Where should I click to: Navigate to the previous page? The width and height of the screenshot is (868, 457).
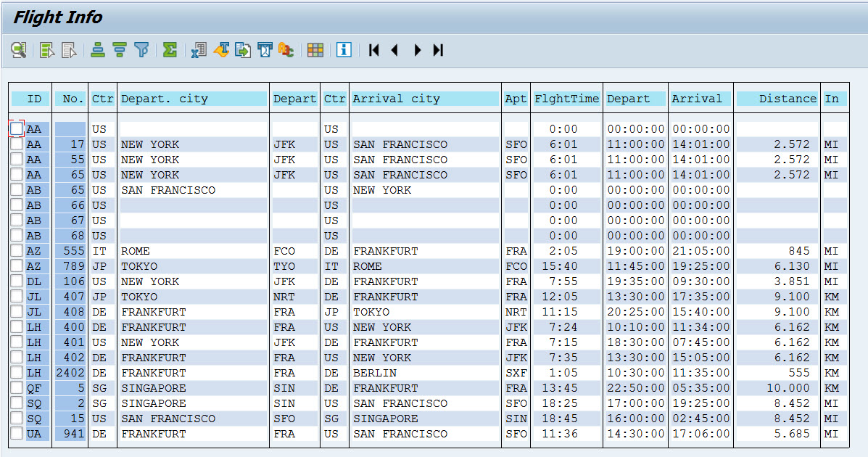coord(394,50)
